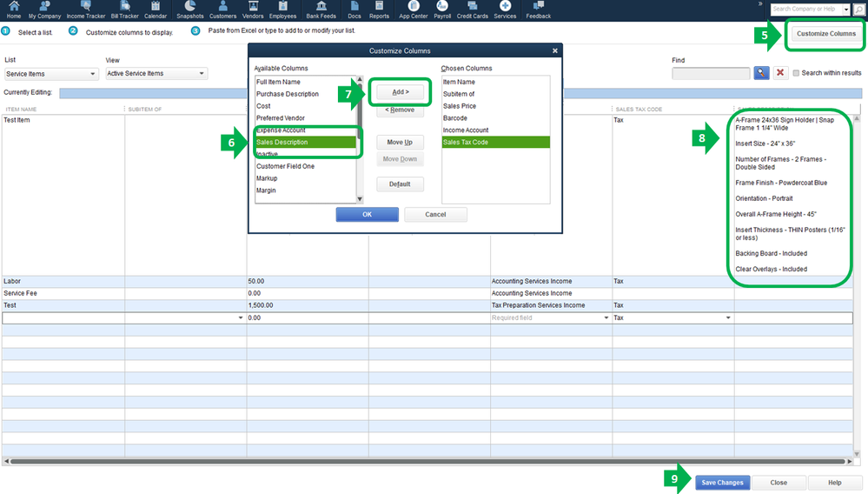Viewport: 868px width, 494px height.
Task: Click the < Remove button
Action: tap(401, 110)
